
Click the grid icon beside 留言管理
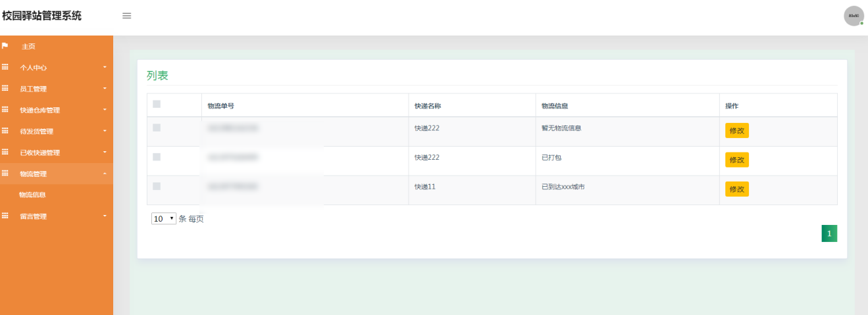click(x=5, y=216)
